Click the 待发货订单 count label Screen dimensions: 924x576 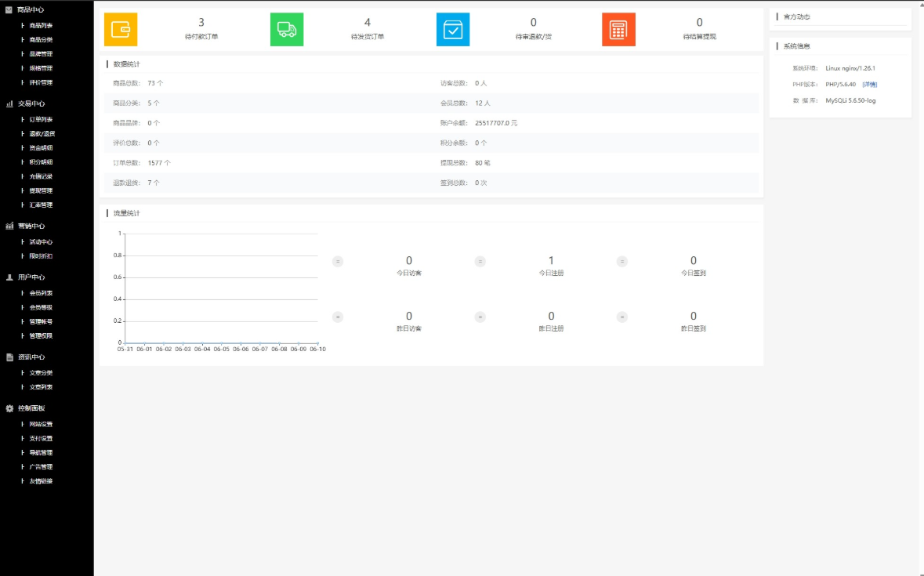[368, 37]
